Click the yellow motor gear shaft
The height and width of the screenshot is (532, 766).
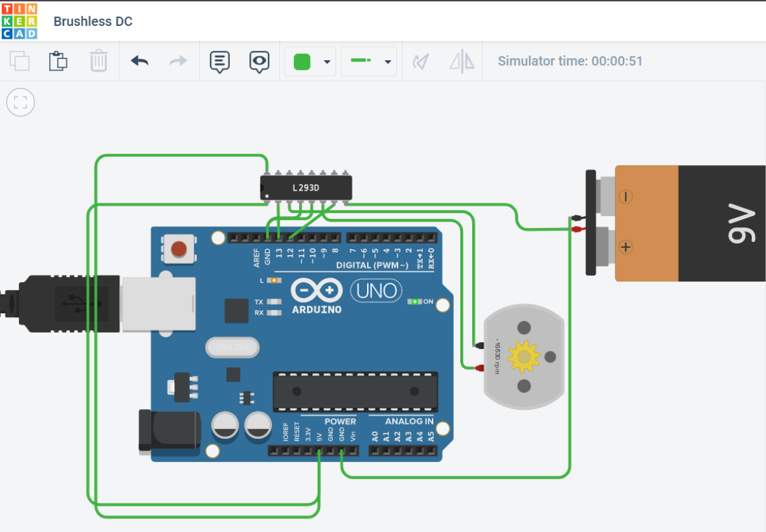click(524, 357)
